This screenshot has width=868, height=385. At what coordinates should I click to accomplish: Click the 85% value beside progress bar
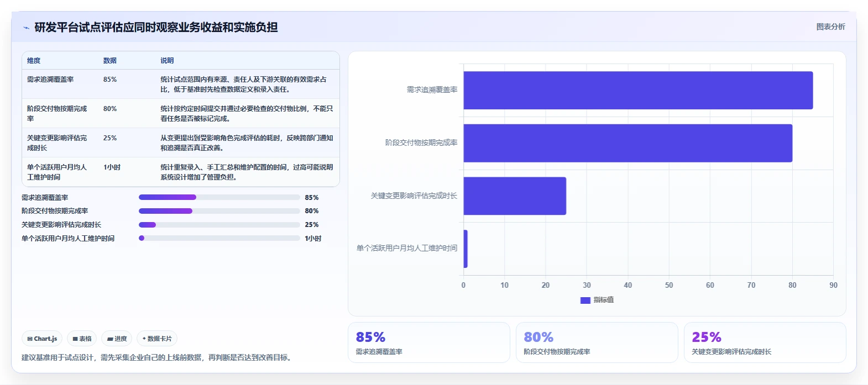coord(312,198)
